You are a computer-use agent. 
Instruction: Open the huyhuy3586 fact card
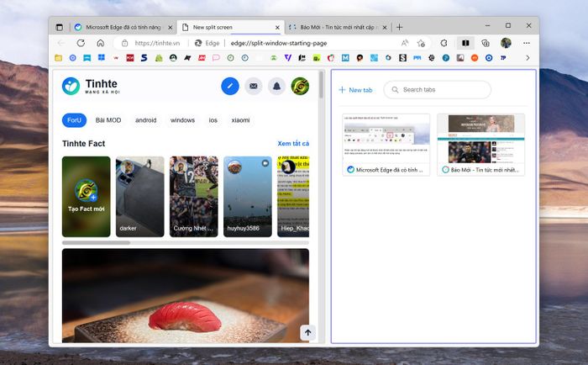(248, 197)
